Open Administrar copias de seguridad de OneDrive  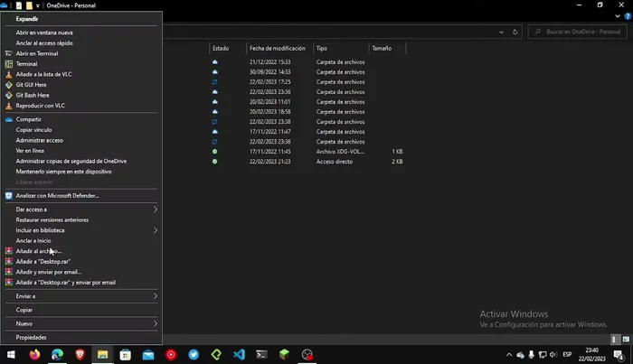point(81,162)
